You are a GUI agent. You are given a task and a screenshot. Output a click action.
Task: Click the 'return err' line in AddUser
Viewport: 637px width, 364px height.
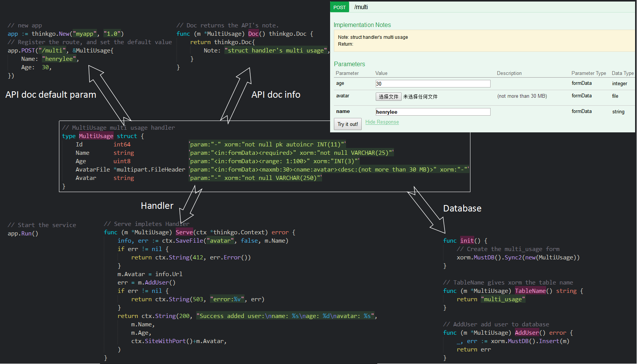click(474, 350)
